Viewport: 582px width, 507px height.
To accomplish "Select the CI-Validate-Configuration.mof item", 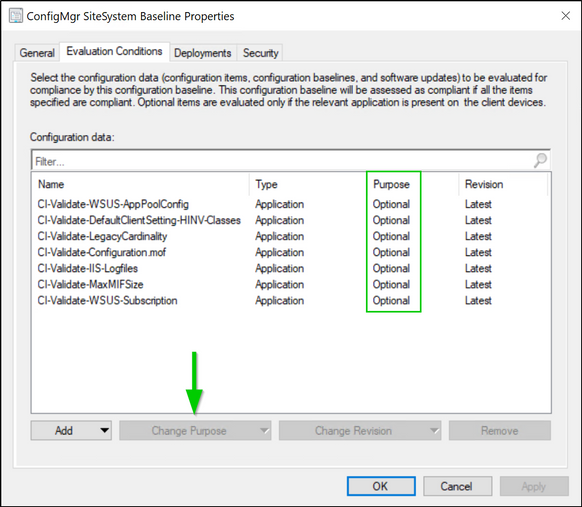I will click(101, 252).
